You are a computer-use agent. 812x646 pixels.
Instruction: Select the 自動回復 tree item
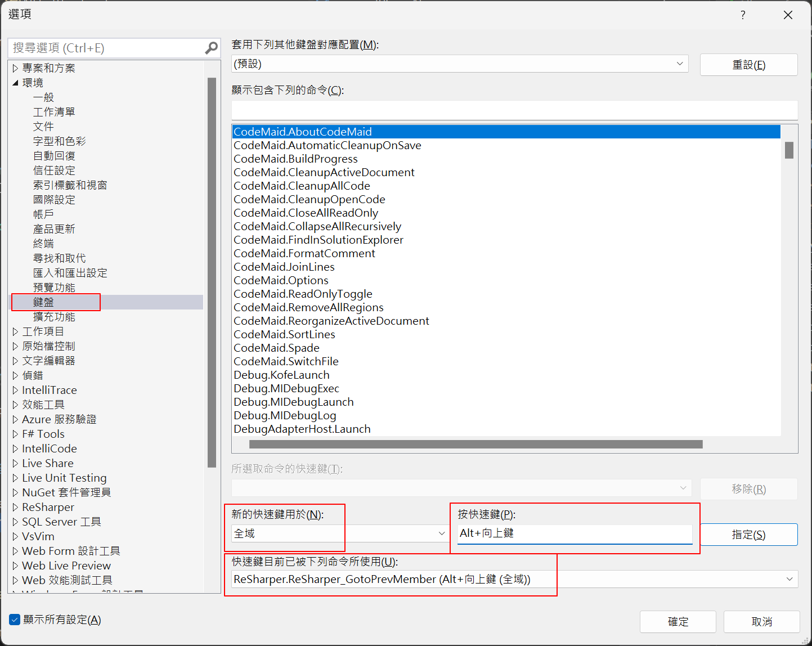tap(54, 156)
